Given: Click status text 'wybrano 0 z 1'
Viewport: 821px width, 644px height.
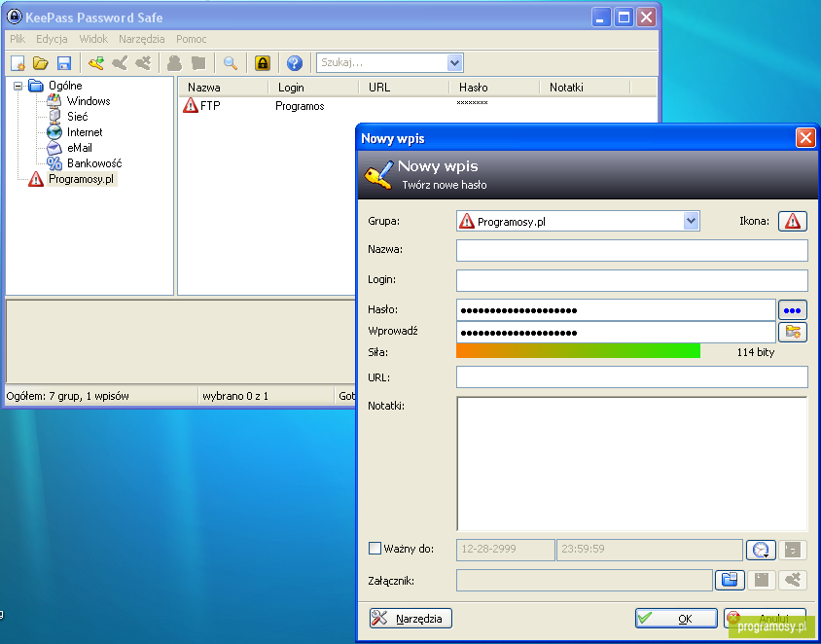Looking at the screenshot, I should pos(235,396).
